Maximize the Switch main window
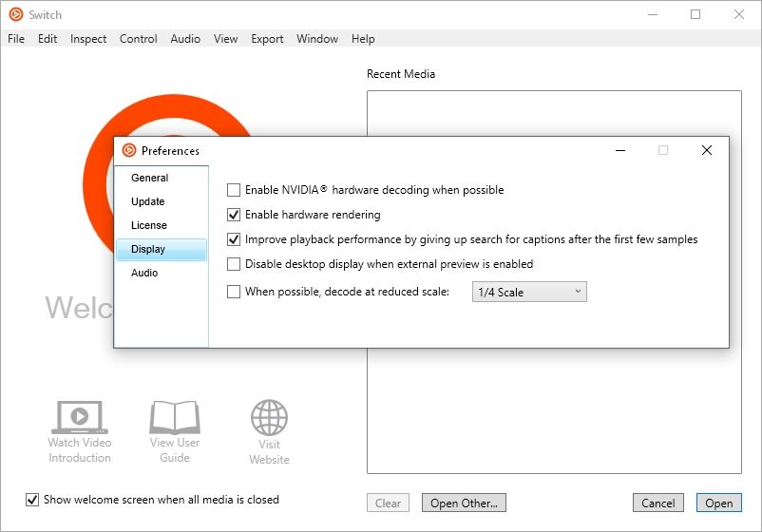Screen dimensions: 762x532 (x=695, y=14)
